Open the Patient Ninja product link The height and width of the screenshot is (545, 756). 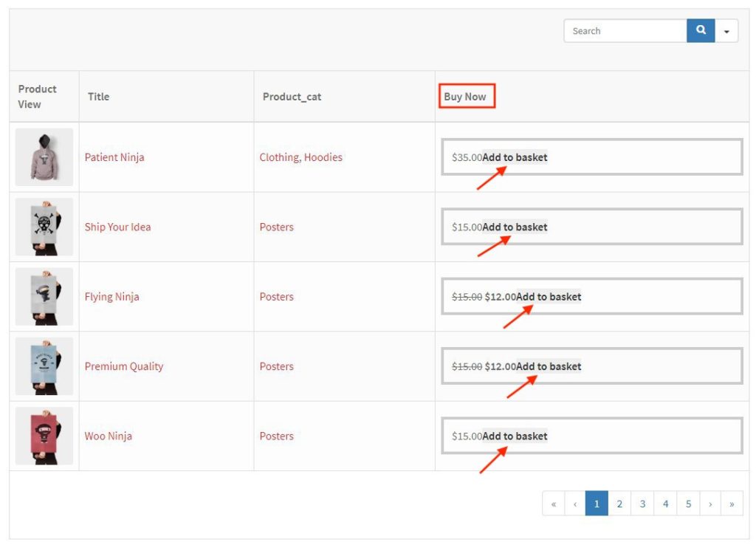114,157
